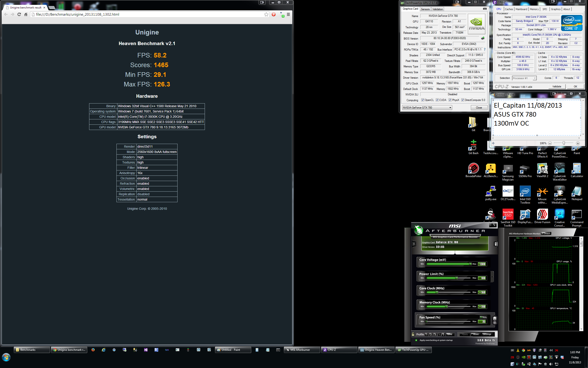
Task: Open Afterburner Kombustor K button
Action: [x=414, y=244]
